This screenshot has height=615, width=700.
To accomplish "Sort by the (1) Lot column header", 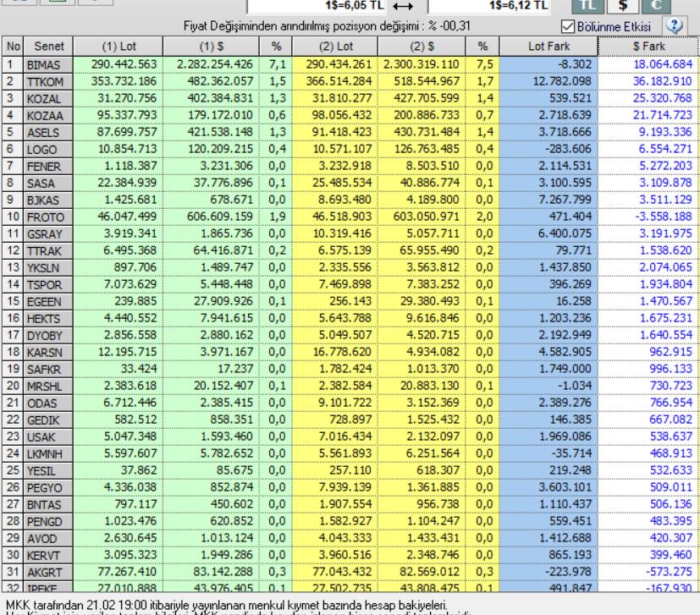I will 119,47.
